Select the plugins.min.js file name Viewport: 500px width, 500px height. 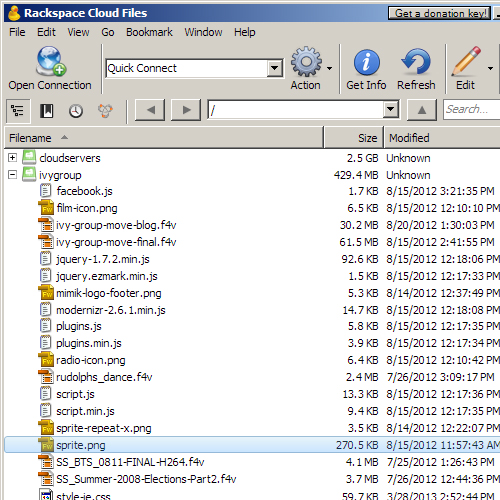[89, 343]
